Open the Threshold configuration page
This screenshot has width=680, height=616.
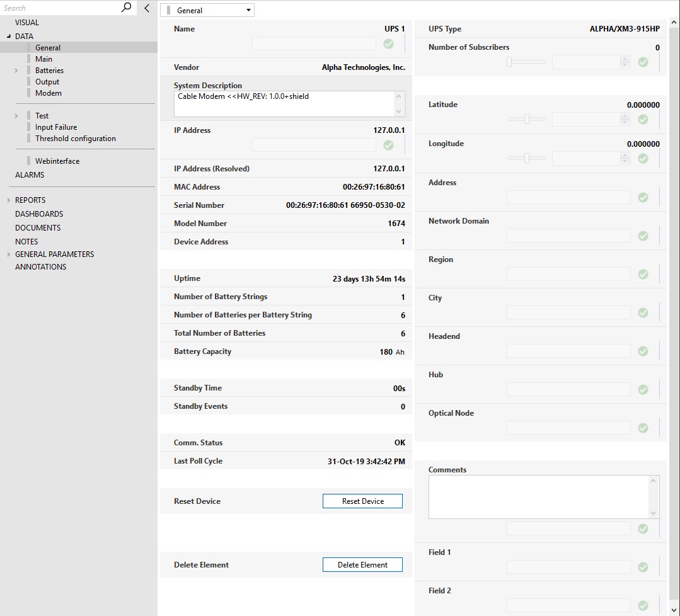point(76,139)
